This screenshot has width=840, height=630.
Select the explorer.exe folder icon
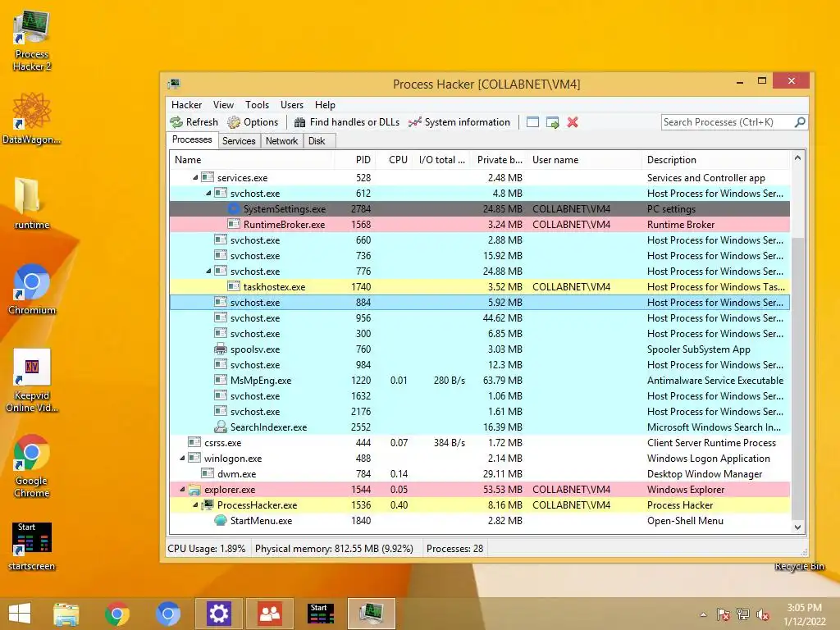click(194, 489)
